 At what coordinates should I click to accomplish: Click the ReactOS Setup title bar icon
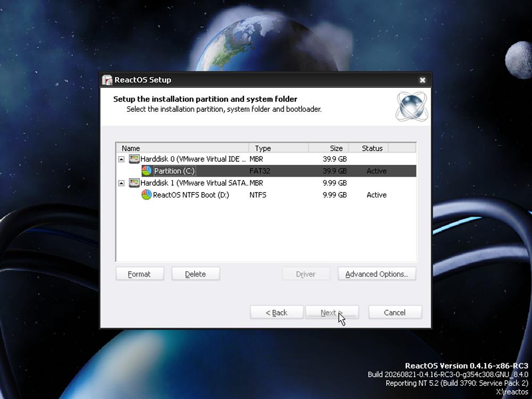tap(107, 80)
